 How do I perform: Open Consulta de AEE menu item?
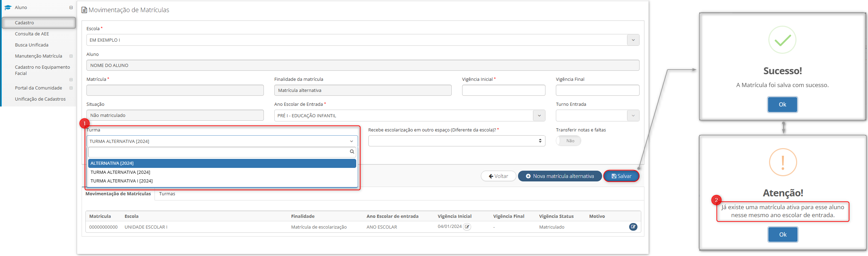32,34
